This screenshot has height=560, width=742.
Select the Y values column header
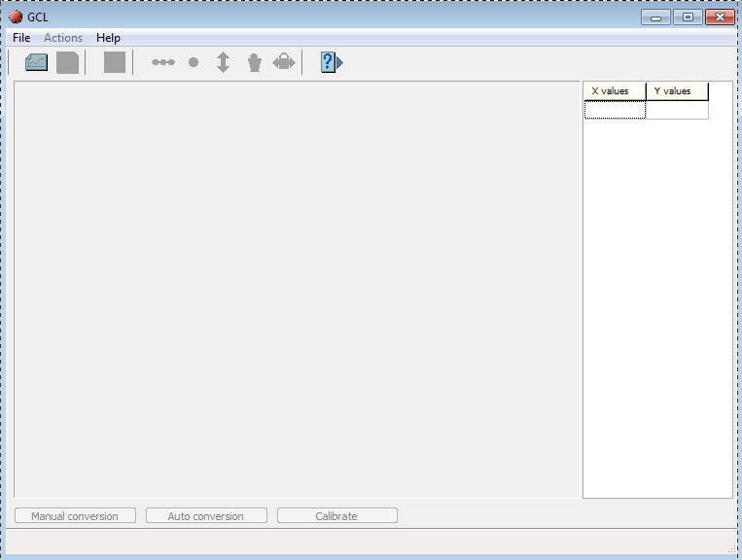tap(677, 91)
